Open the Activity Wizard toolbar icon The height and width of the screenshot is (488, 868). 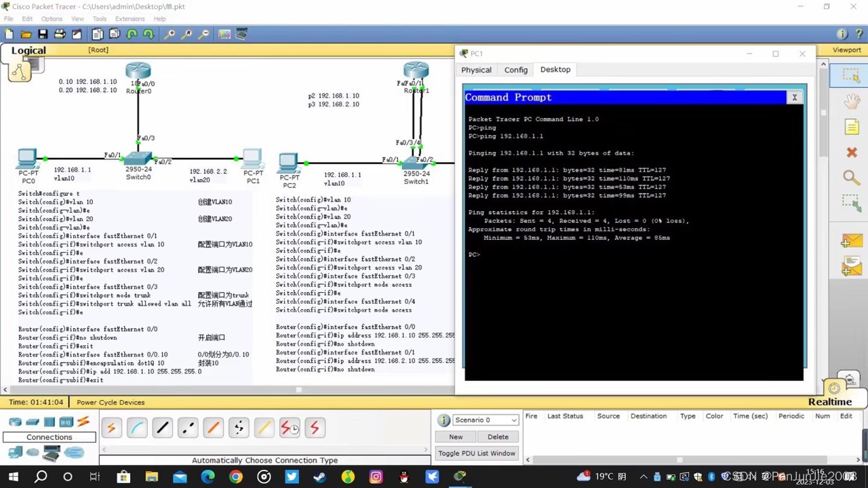77,34
